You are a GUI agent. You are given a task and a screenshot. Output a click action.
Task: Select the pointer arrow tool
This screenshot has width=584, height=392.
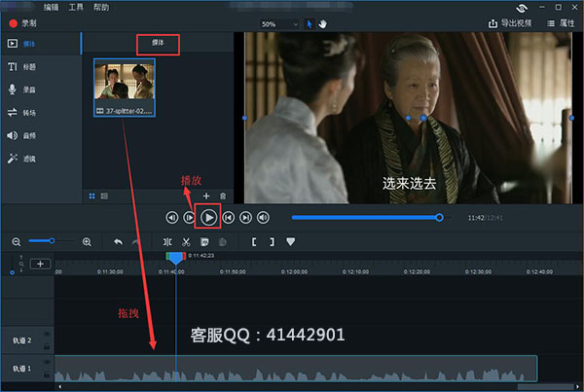[310, 24]
